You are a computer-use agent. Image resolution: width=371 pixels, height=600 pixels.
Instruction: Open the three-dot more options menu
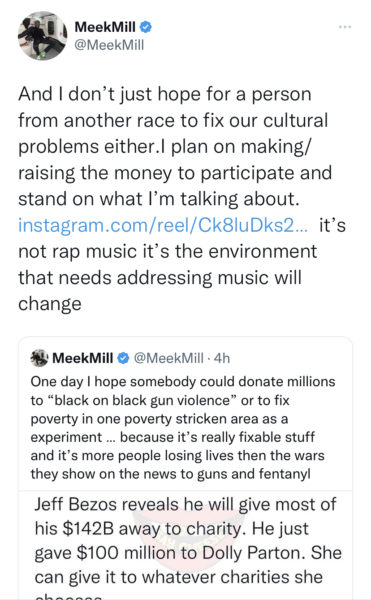pyautogui.click(x=345, y=27)
